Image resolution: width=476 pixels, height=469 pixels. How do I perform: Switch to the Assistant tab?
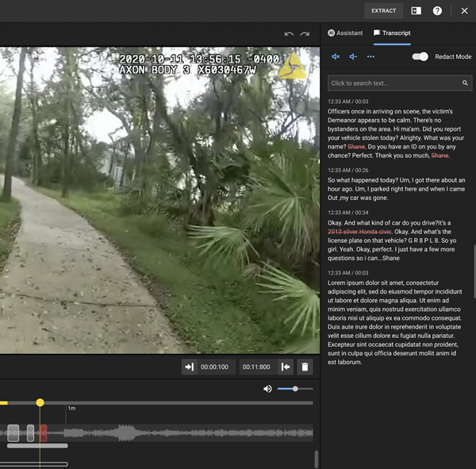coord(345,33)
